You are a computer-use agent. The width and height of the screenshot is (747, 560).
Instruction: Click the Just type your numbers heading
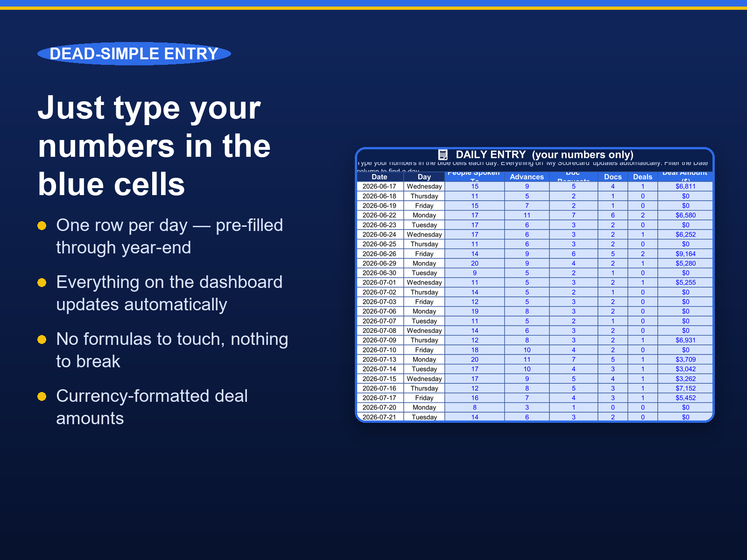(x=154, y=146)
